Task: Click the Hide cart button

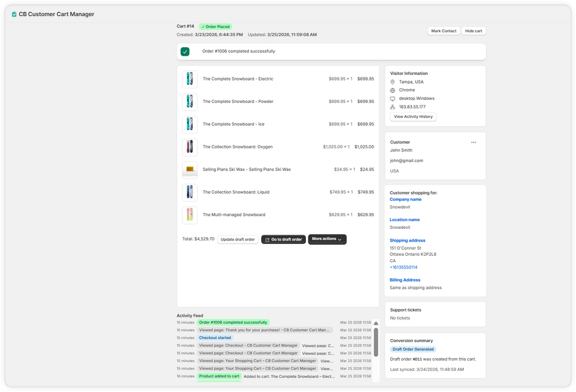Action: coord(474,31)
